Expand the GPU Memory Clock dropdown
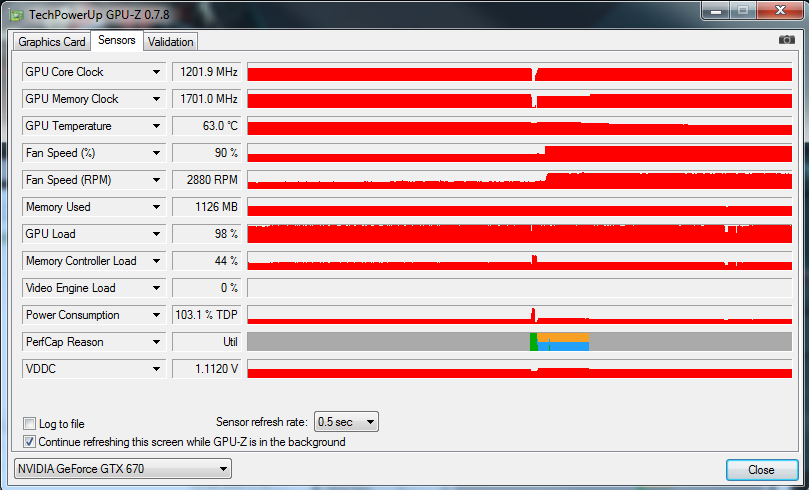809x490 pixels. click(94, 99)
